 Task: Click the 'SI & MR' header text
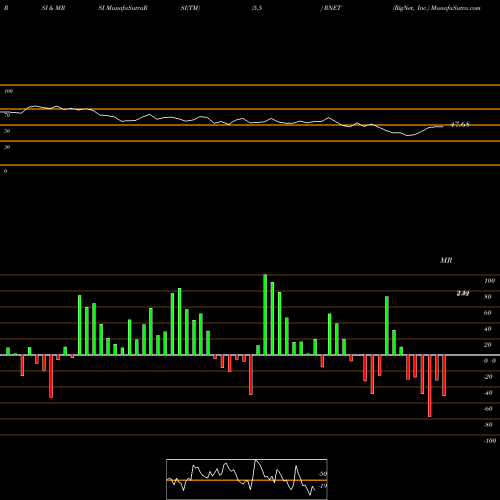53,8
